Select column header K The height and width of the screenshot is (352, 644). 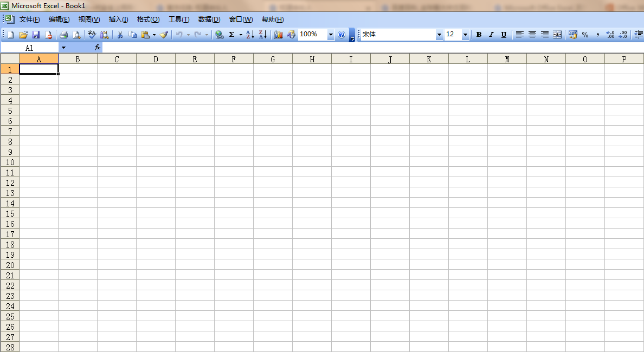[429, 59]
